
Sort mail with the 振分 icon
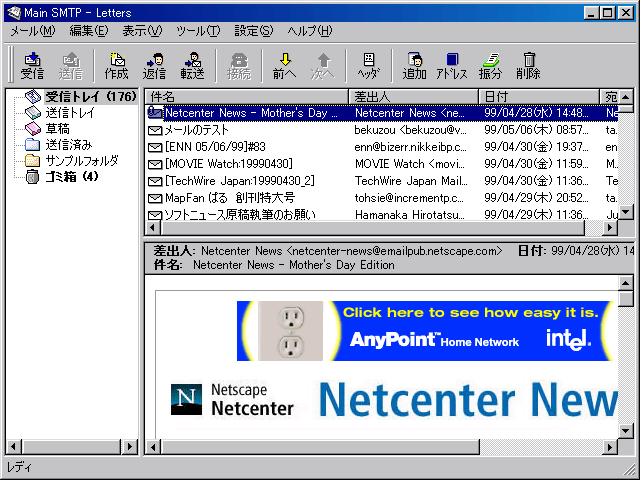click(490, 66)
